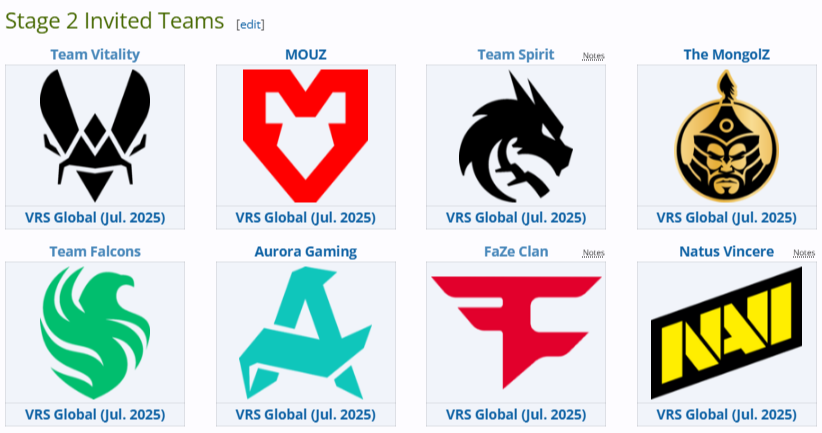Show Notes next to Team Spirit
This screenshot has height=433, width=822.
tap(593, 56)
